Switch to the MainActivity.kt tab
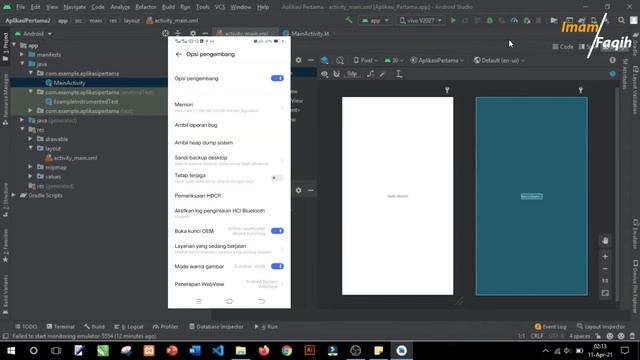 click(309, 33)
